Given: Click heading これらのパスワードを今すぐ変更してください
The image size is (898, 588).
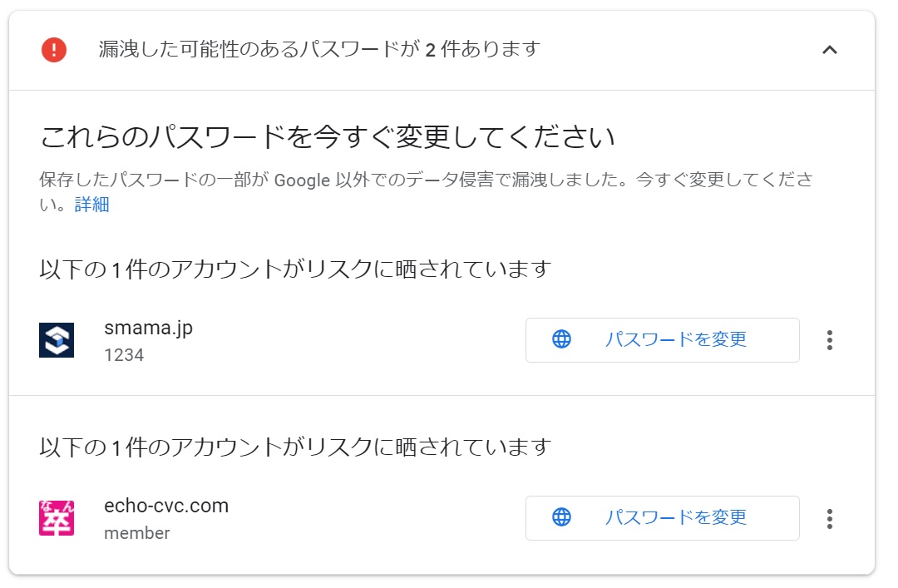Looking at the screenshot, I should (x=328, y=137).
